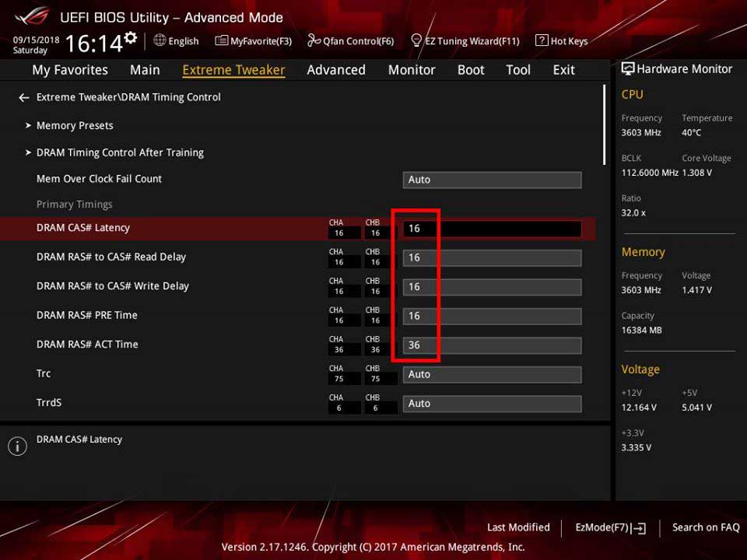The width and height of the screenshot is (747, 560).
Task: Select DRAM RAS# ACT Time label
Action: pyautogui.click(x=87, y=345)
